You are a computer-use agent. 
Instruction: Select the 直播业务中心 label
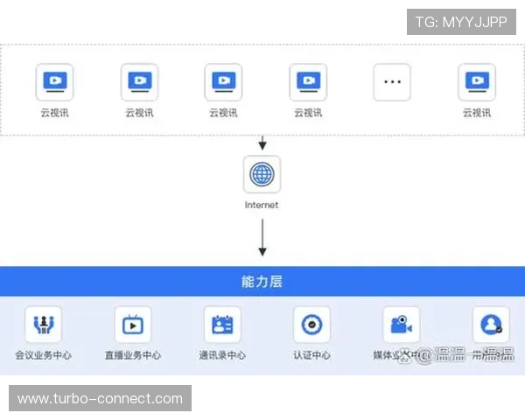coord(133,355)
